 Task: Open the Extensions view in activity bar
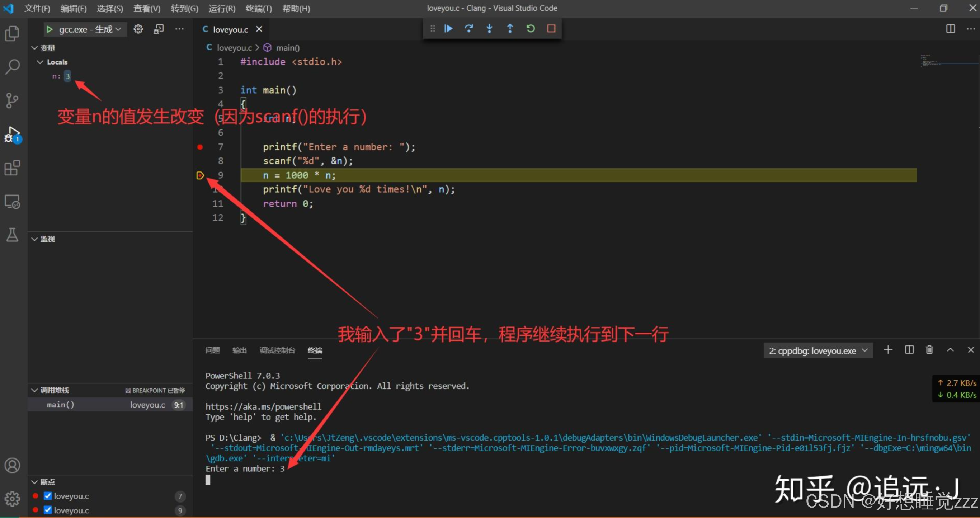coord(12,168)
